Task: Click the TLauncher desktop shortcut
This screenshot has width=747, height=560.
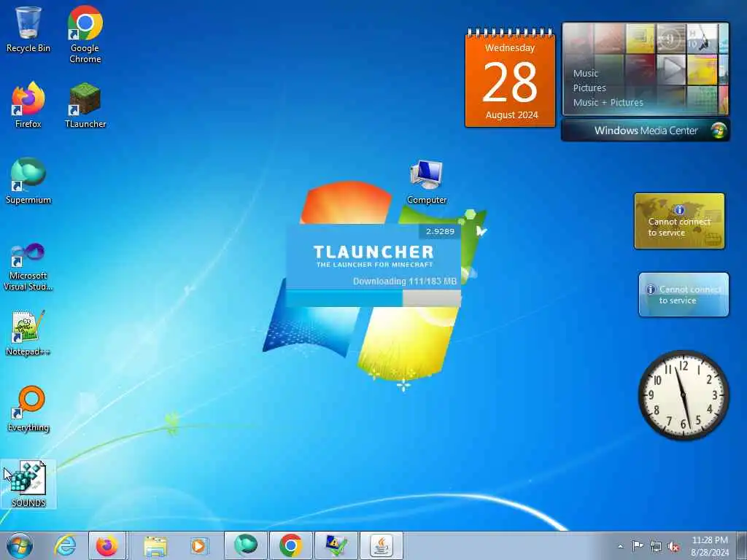Action: [85, 105]
